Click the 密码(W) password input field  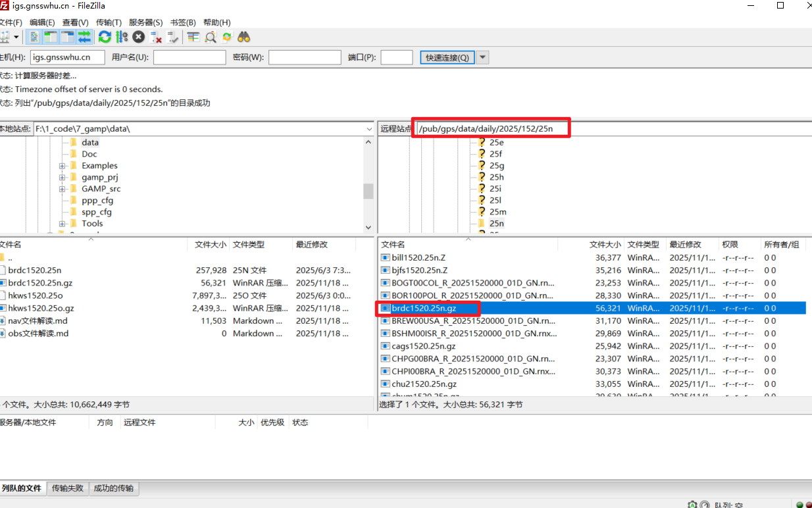click(x=305, y=57)
